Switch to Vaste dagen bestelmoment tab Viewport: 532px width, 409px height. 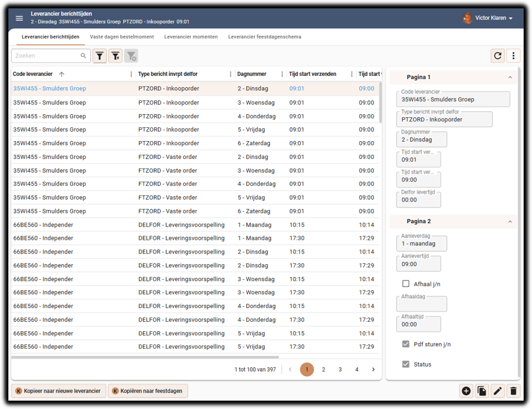(121, 37)
